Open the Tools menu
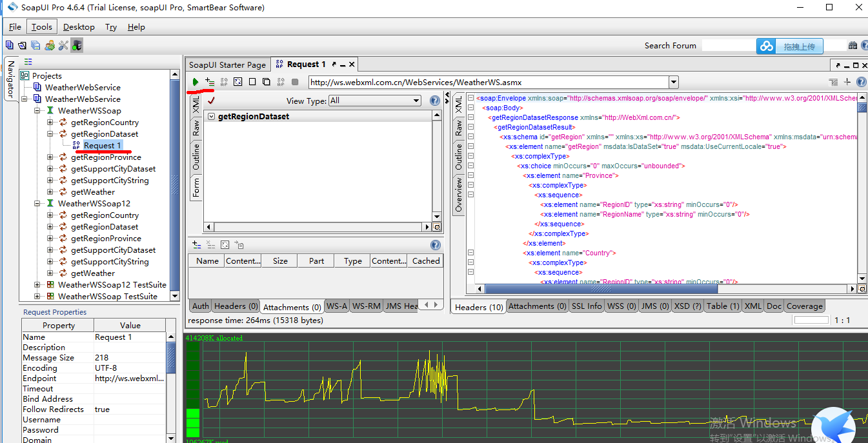868x443 pixels. 42,27
